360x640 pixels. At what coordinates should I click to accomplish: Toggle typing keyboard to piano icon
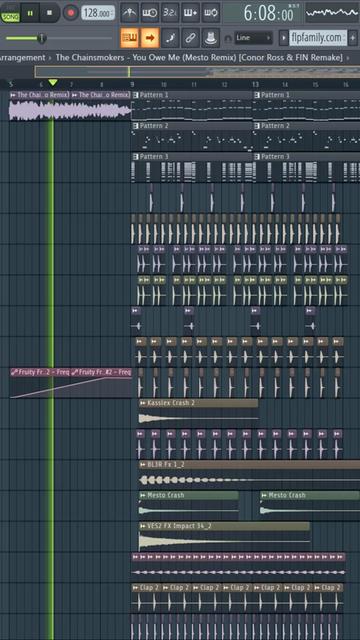129,38
